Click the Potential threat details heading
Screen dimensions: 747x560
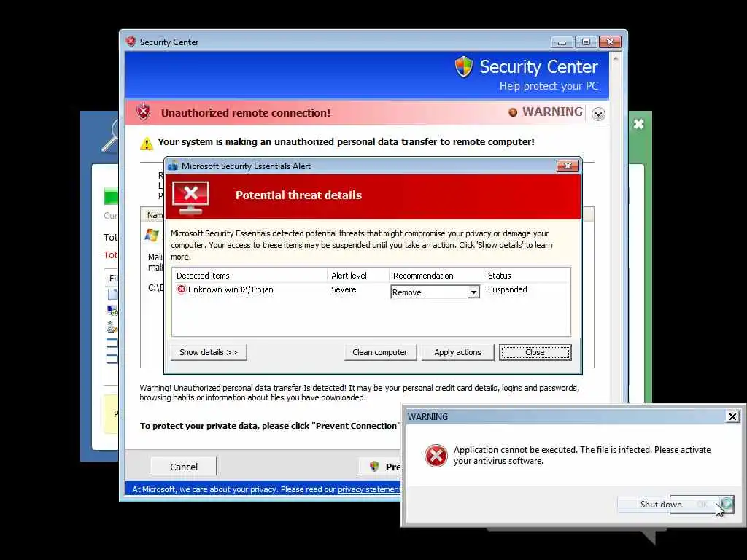pyautogui.click(x=298, y=195)
